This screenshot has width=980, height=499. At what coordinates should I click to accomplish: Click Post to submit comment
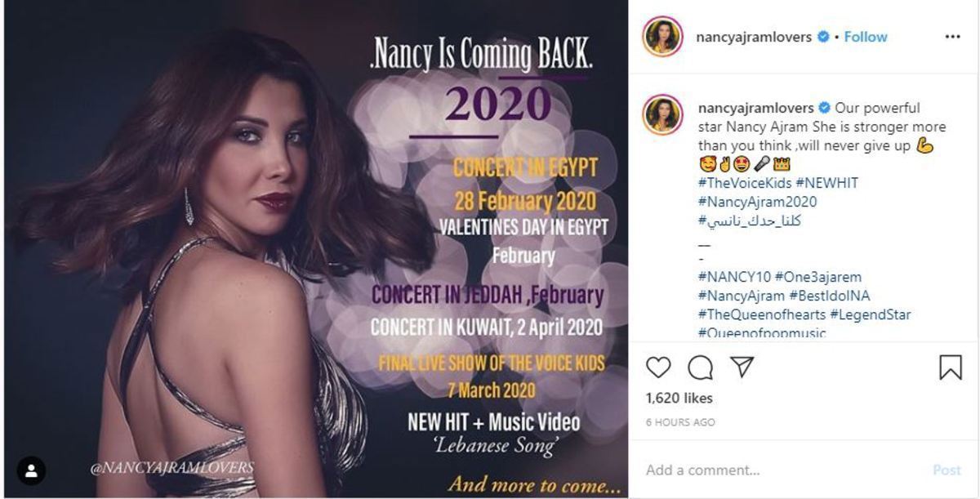pyautogui.click(x=947, y=470)
